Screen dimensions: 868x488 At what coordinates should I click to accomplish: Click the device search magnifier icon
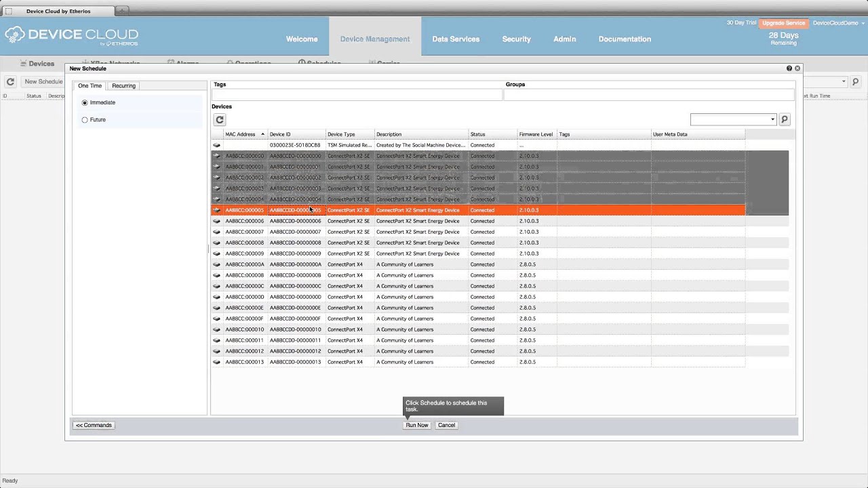pyautogui.click(x=785, y=119)
